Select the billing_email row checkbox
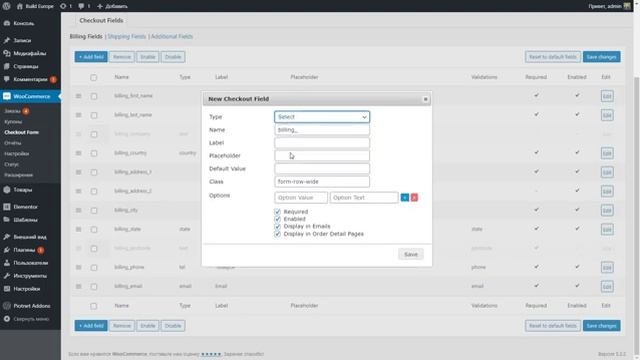The image size is (640, 360). point(94,287)
